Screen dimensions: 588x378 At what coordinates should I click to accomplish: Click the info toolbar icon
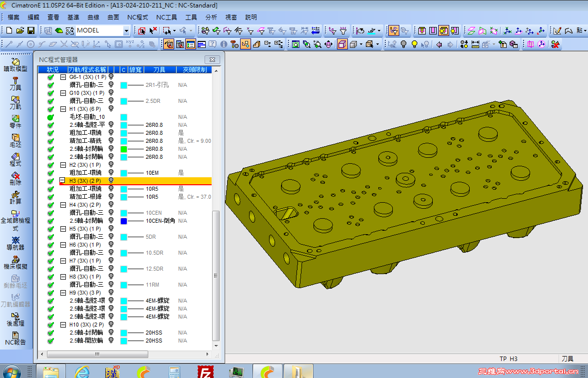(224, 44)
